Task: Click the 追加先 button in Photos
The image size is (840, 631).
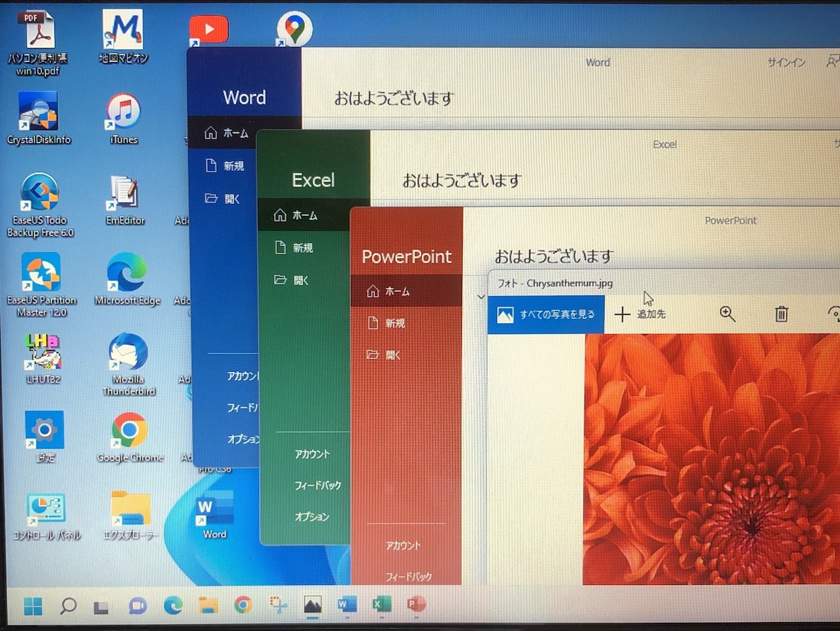Action: 640,315
